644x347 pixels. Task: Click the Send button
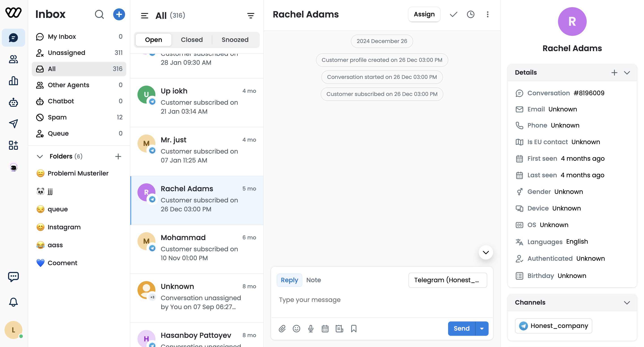tap(462, 328)
